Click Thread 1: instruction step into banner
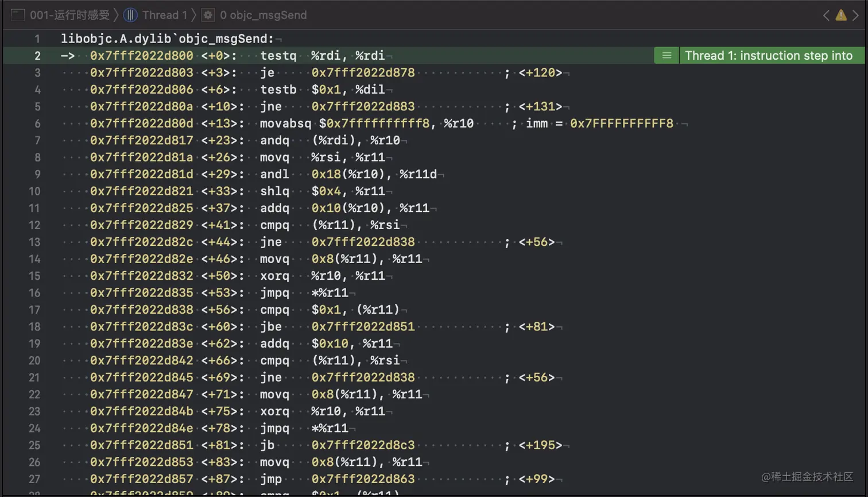 pos(769,56)
